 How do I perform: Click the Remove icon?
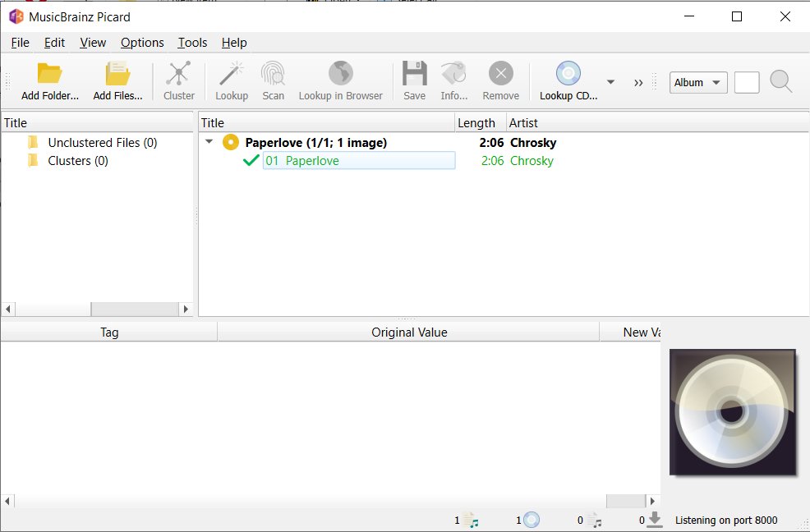[x=500, y=74]
